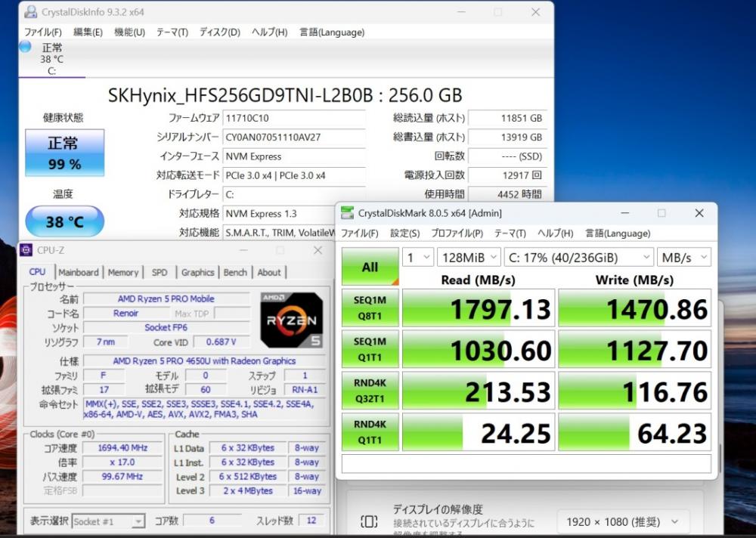Viewport: 756px width, 538px height.
Task: Open the 言語(Language) menu in CrystalDiskMark
Action: [x=618, y=233]
